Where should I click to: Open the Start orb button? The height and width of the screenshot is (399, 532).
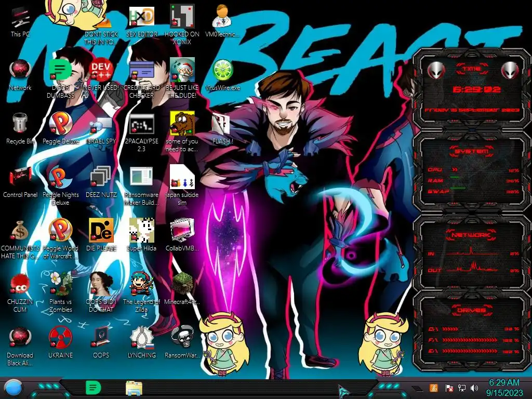click(14, 388)
